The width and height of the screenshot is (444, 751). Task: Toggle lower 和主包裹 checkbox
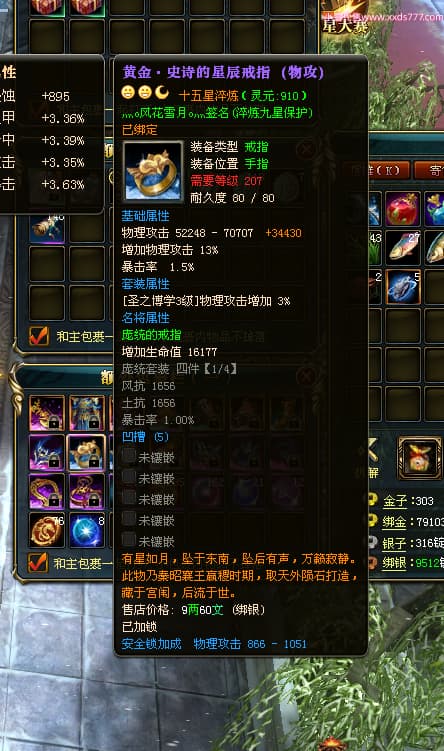click(x=37, y=562)
